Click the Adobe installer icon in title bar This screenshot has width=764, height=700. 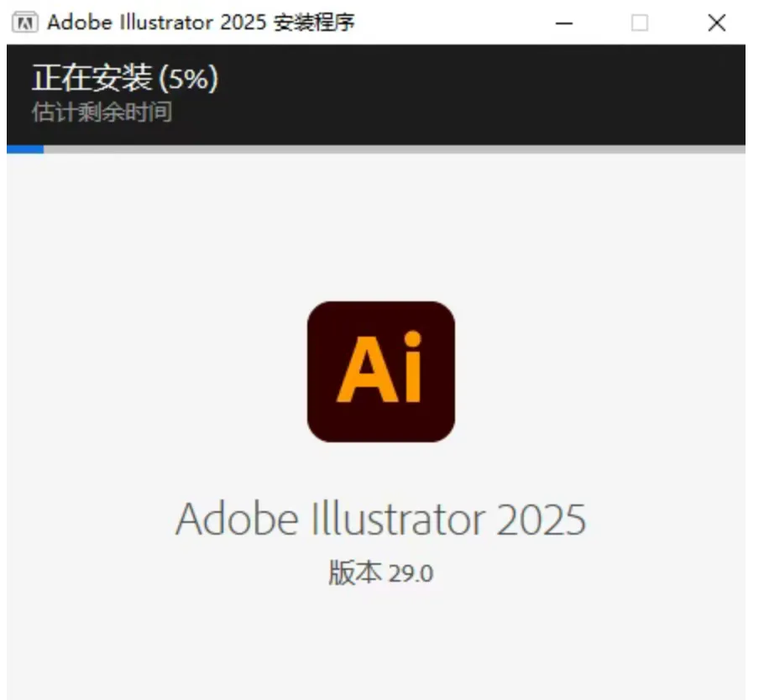(24, 23)
